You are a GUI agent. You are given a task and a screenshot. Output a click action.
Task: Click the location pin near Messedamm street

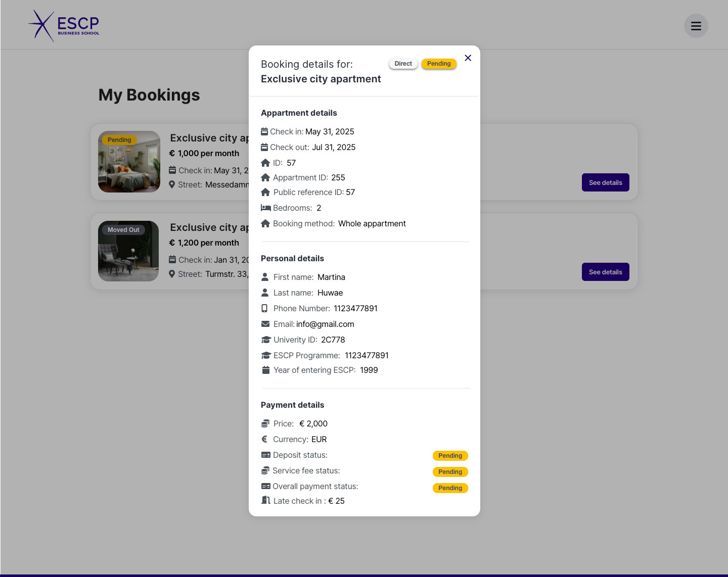pos(171,184)
